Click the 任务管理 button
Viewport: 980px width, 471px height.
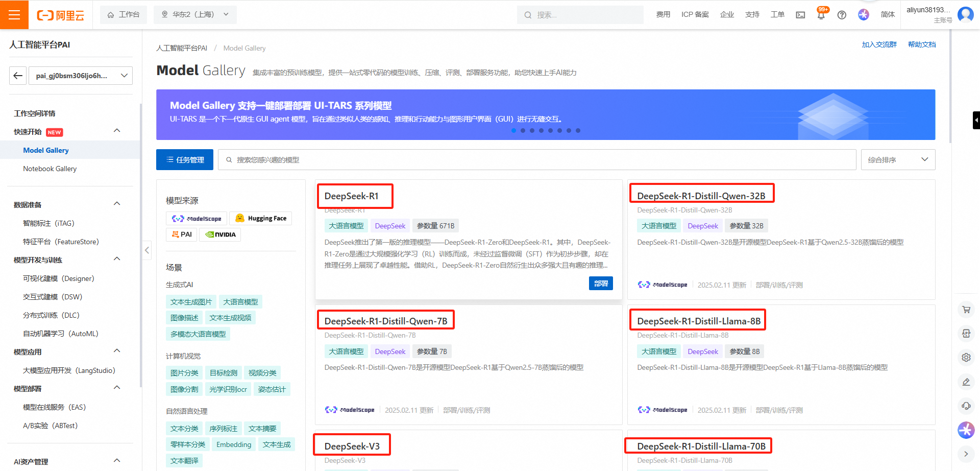click(x=185, y=159)
